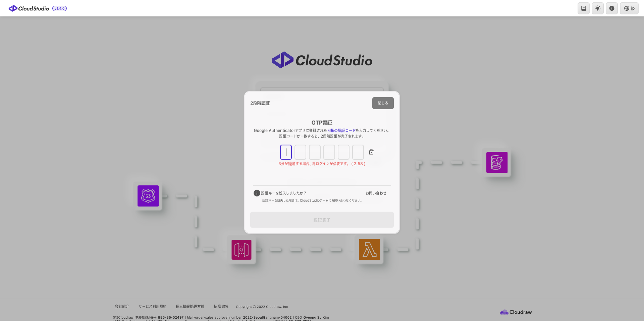Open the documentation book icon in header
This screenshot has height=321, width=644.
click(584, 8)
